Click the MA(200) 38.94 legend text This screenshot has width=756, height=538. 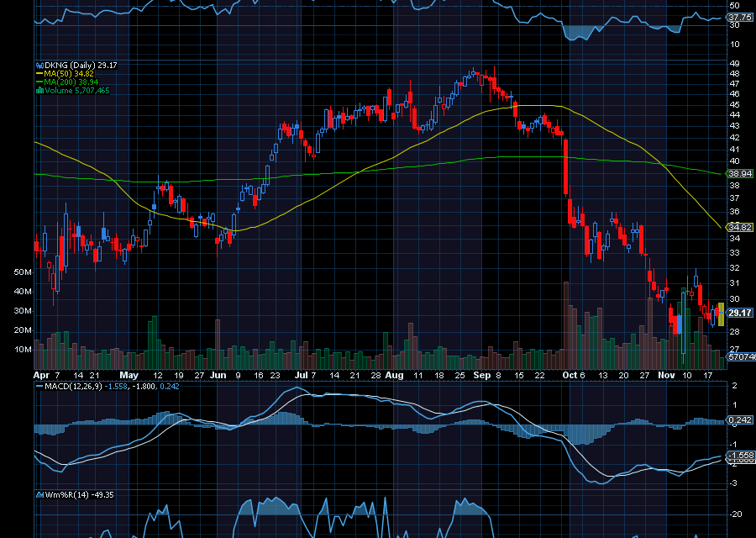[x=71, y=82]
